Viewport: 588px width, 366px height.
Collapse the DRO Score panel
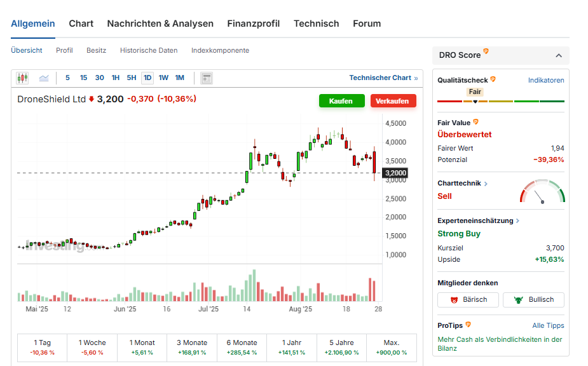pos(559,55)
